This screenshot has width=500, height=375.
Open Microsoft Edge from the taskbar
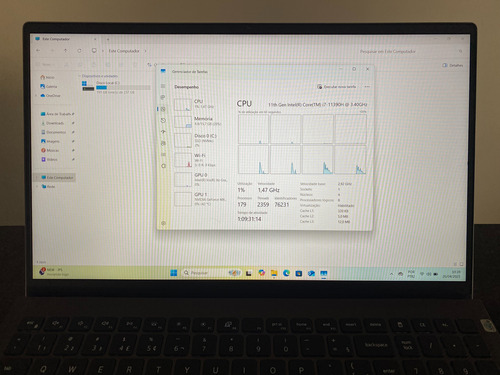pyautogui.click(x=286, y=273)
